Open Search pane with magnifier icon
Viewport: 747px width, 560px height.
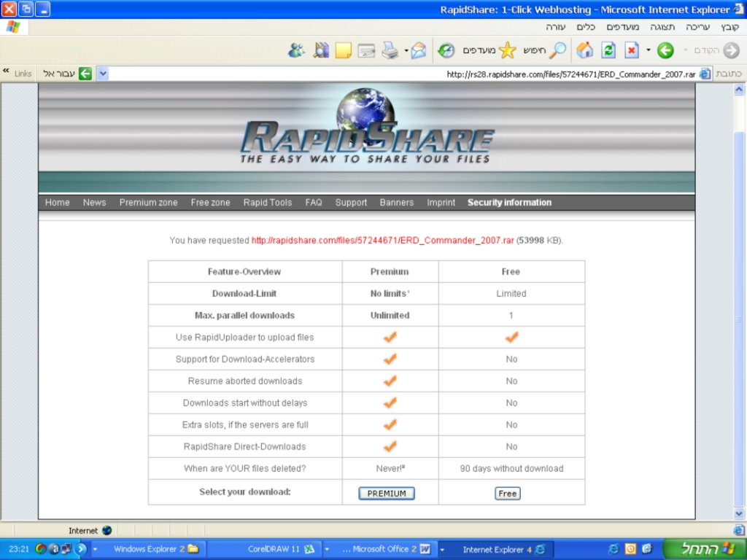(x=558, y=50)
